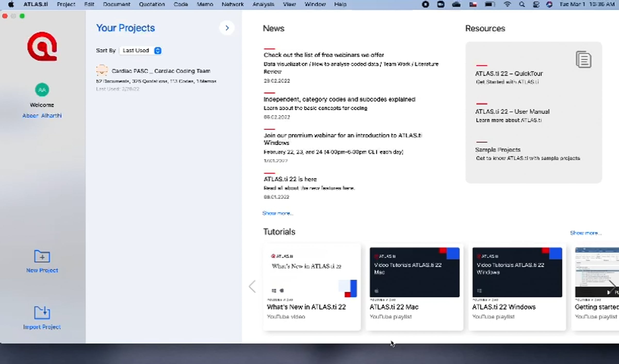Click the Import Project folder icon

[x=42, y=313]
